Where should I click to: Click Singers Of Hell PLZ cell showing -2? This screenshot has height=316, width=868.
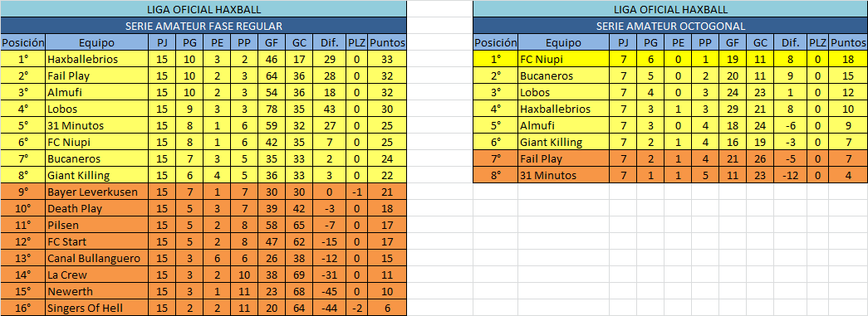tap(357, 308)
